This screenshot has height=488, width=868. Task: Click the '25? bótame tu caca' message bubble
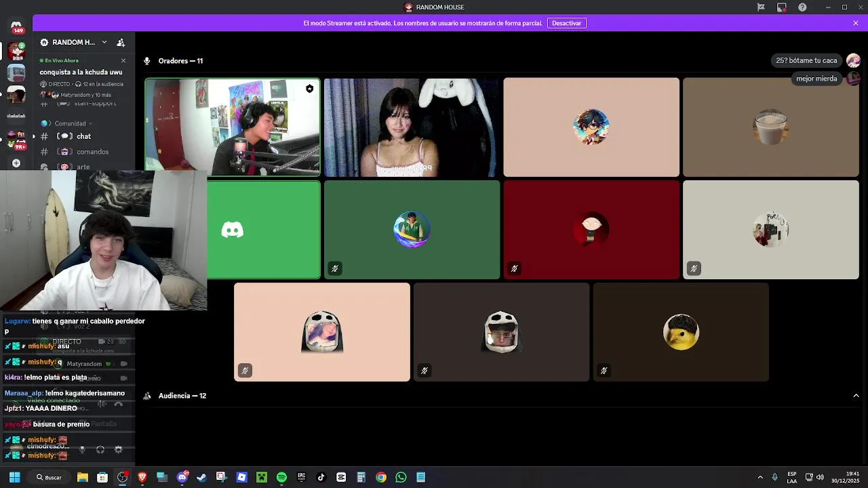(806, 60)
